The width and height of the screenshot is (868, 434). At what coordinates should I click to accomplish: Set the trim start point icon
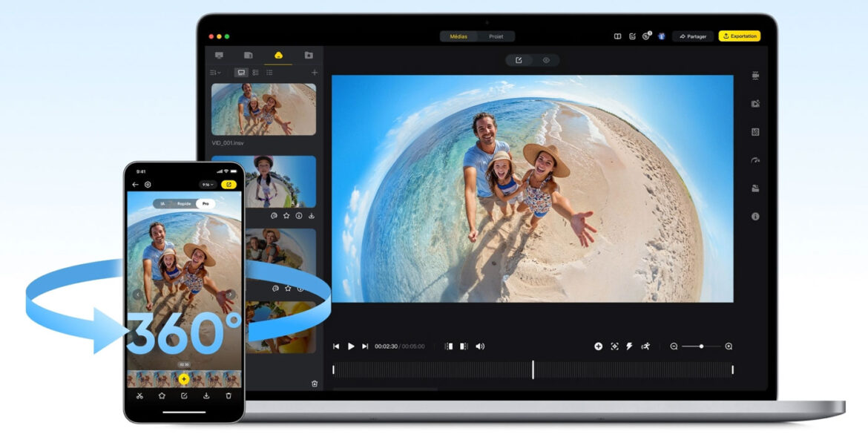coord(449,346)
